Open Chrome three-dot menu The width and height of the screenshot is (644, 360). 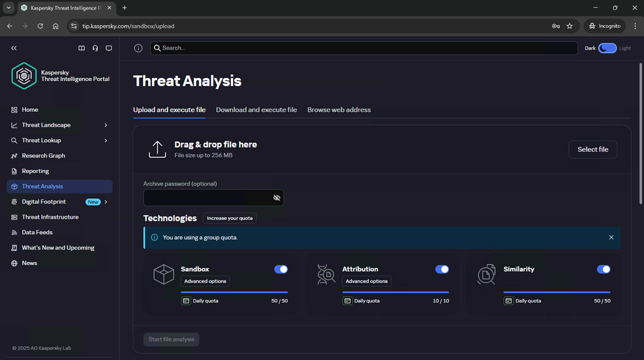point(634,26)
